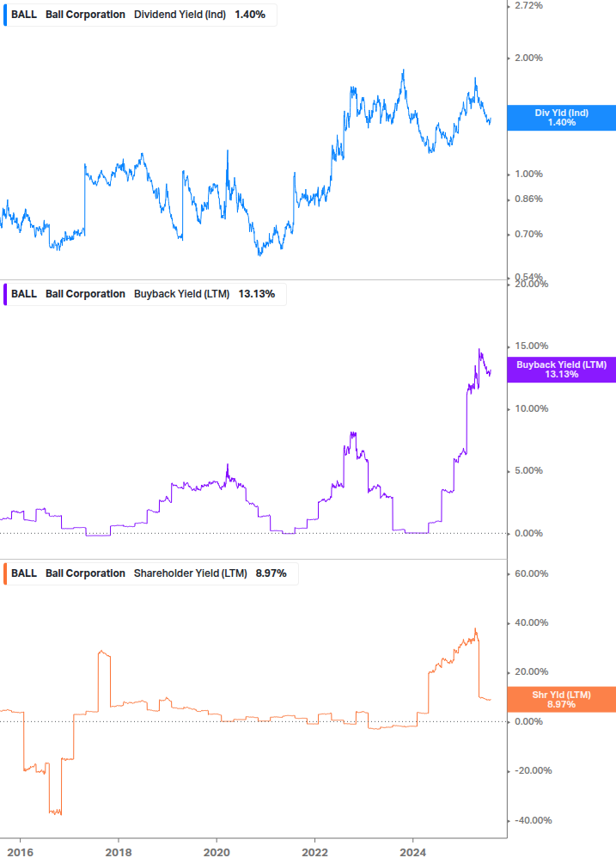Click the Buyback Yield (LTM) legend label

(181, 294)
